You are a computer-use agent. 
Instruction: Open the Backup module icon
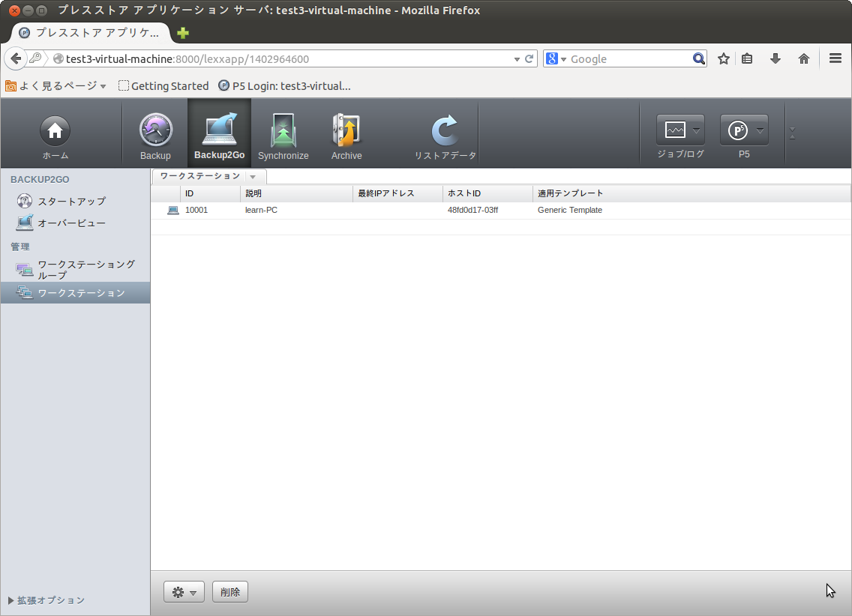155,131
